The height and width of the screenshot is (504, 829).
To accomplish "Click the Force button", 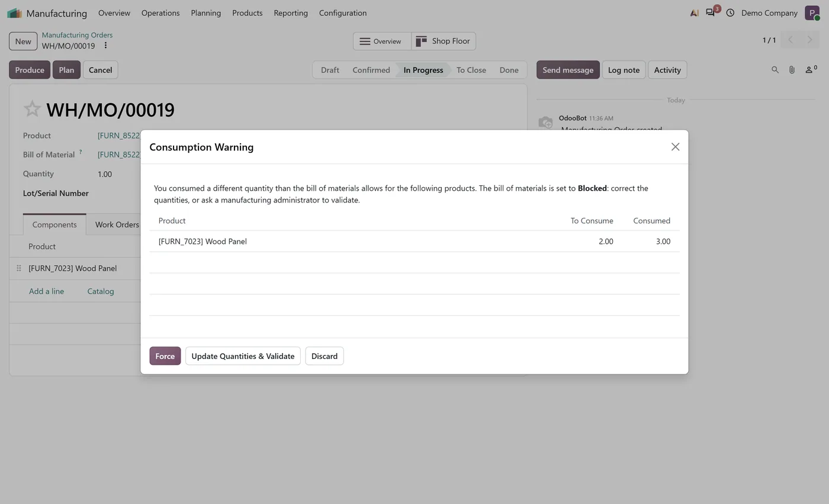I will pos(165,356).
